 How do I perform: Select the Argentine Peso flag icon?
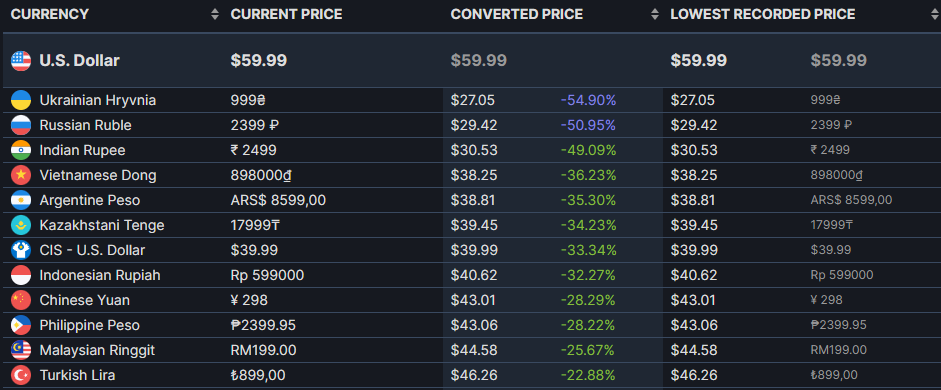(21, 200)
